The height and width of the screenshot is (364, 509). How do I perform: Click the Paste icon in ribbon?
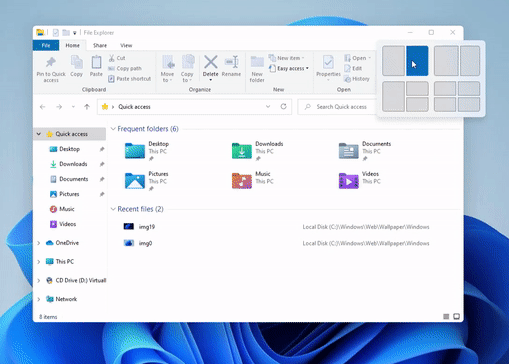point(96,62)
